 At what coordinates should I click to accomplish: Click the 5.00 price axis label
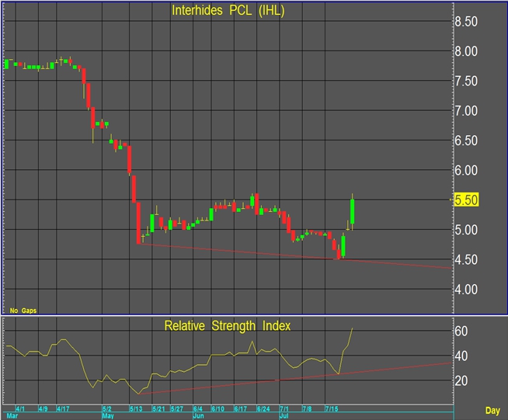[x=466, y=230]
